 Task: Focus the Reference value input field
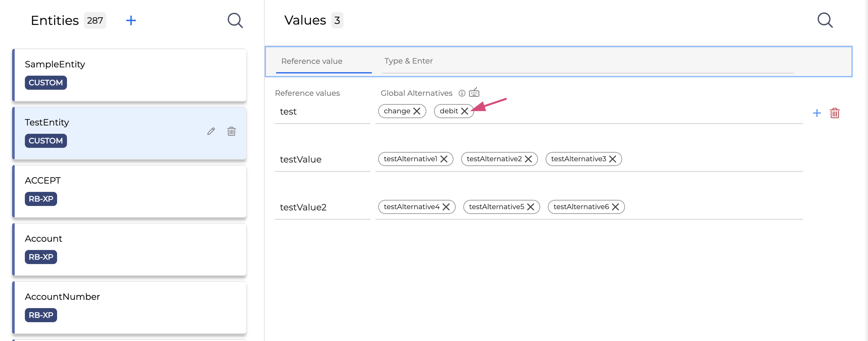tap(323, 61)
